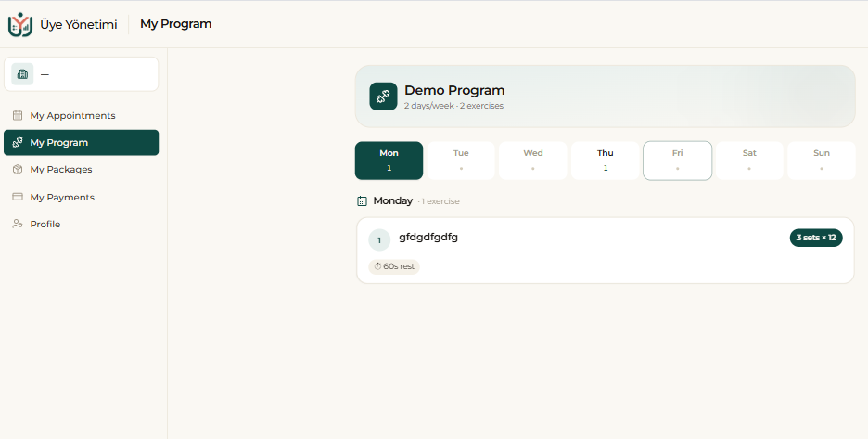The image size is (868, 439).
Task: Click the My Program page header title
Action: point(176,24)
